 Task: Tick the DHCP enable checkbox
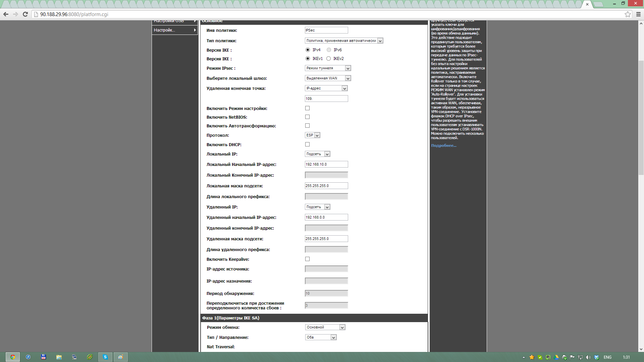[x=307, y=144]
